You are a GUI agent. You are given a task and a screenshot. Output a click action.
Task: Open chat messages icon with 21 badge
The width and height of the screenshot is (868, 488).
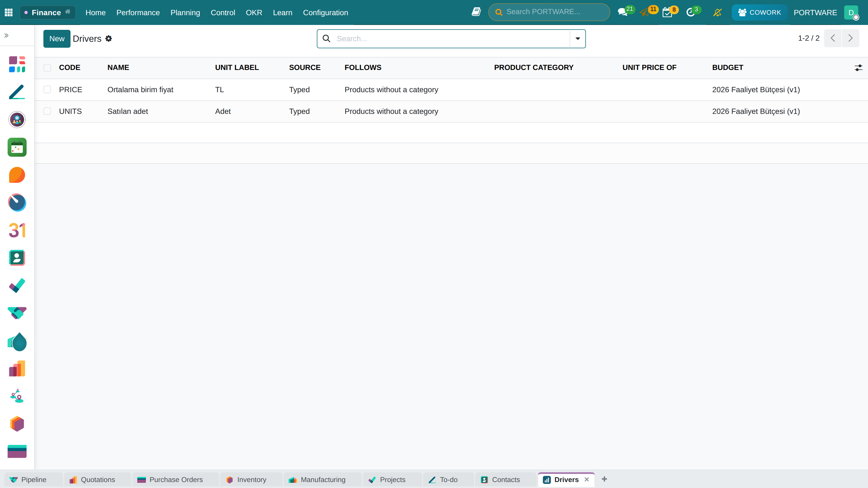coord(626,12)
